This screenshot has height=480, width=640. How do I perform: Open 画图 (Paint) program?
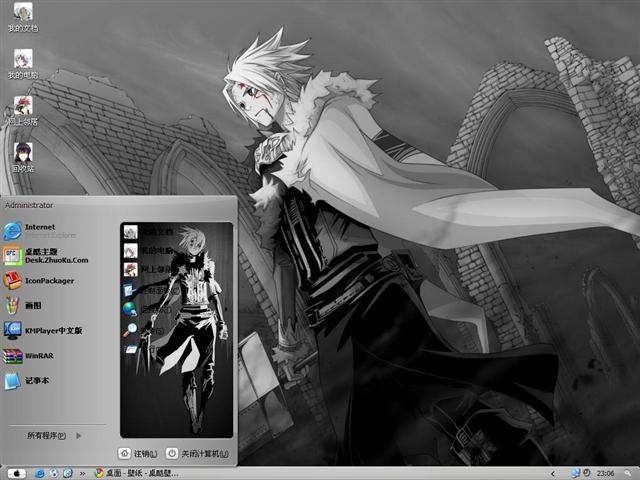click(x=33, y=305)
